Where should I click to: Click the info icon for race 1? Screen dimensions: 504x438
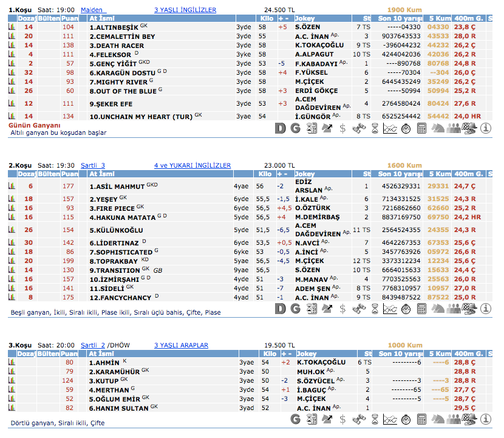[x=485, y=128]
